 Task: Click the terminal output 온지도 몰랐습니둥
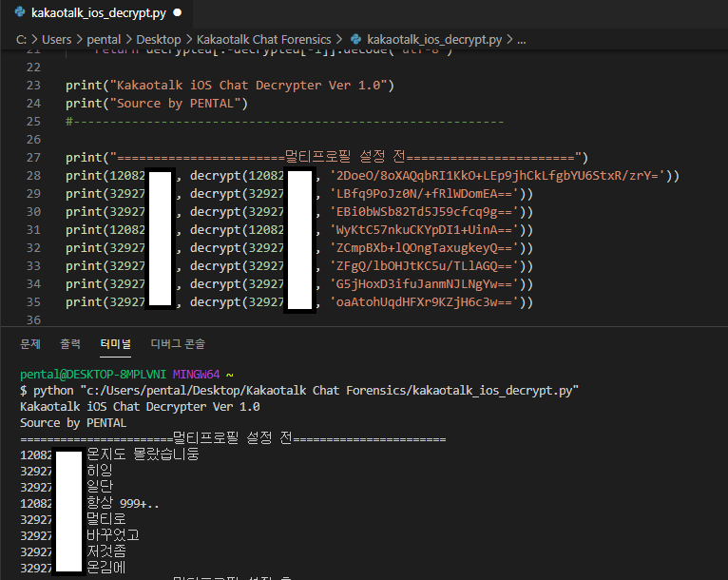point(143,454)
